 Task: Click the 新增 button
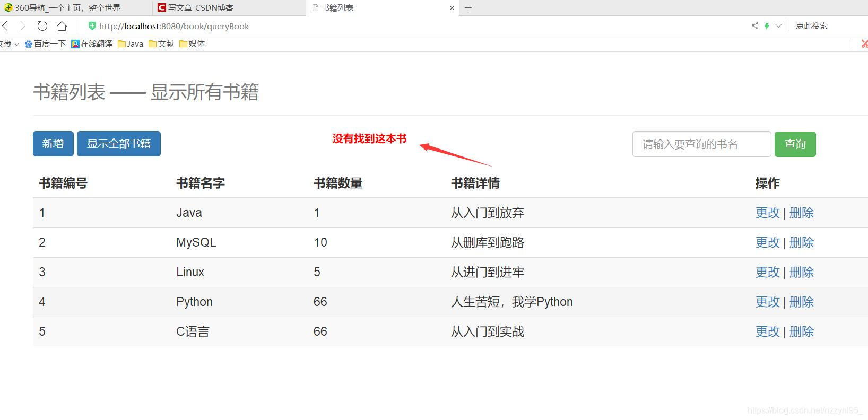pos(53,144)
